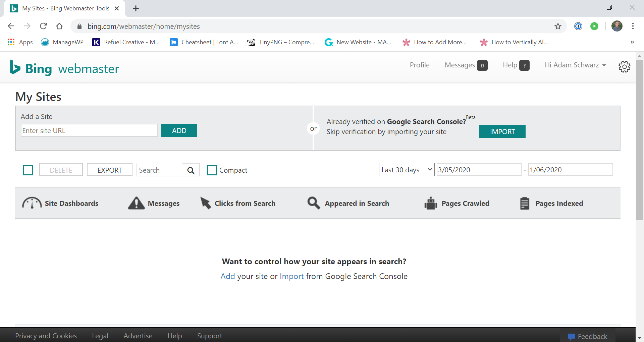
Task: Click the page vertical scrollbar thumb
Action: (x=640, y=140)
